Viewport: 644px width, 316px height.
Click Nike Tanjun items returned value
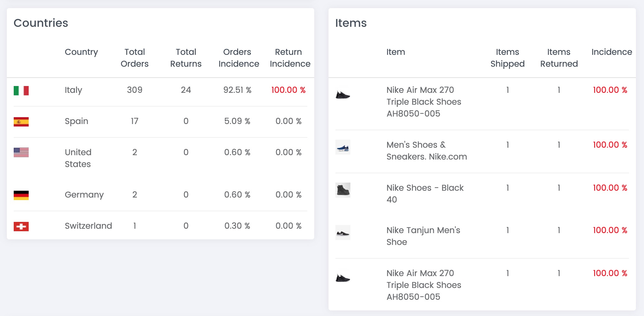coord(559,230)
